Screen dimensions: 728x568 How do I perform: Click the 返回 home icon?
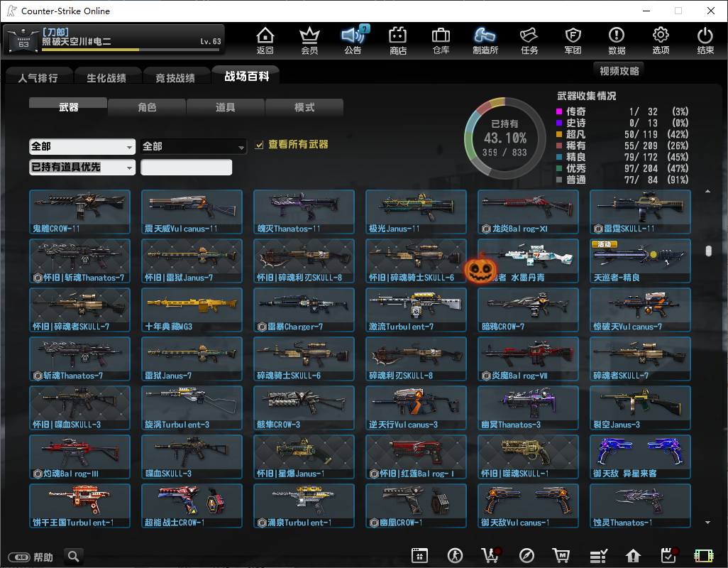click(265, 40)
